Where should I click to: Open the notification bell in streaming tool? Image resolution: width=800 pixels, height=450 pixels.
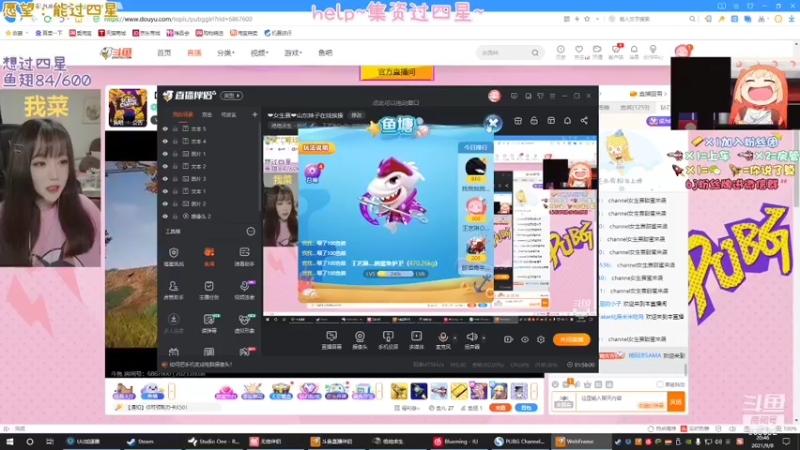[x=567, y=121]
